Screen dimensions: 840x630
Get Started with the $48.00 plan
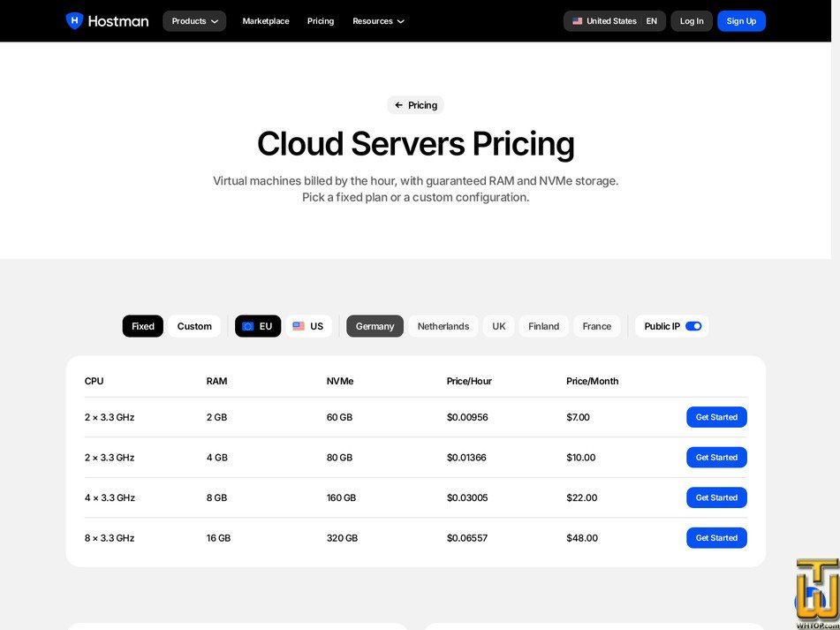[717, 537]
